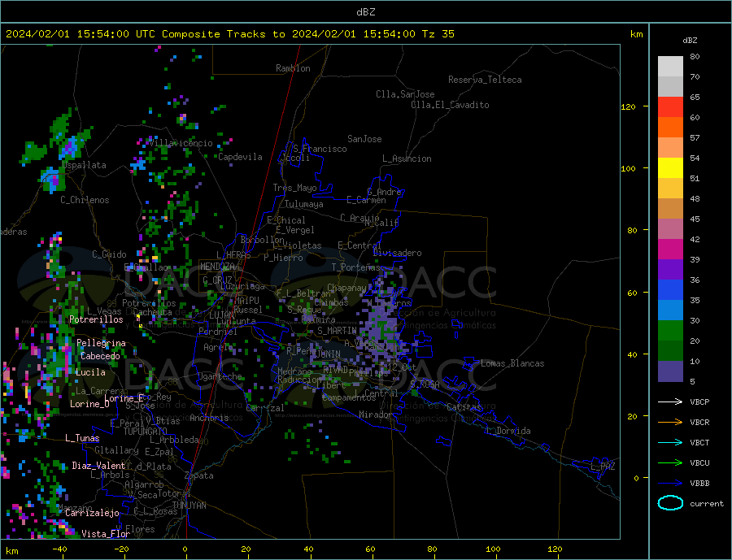Click the blue VBBB arrow legend icon

pos(670,483)
